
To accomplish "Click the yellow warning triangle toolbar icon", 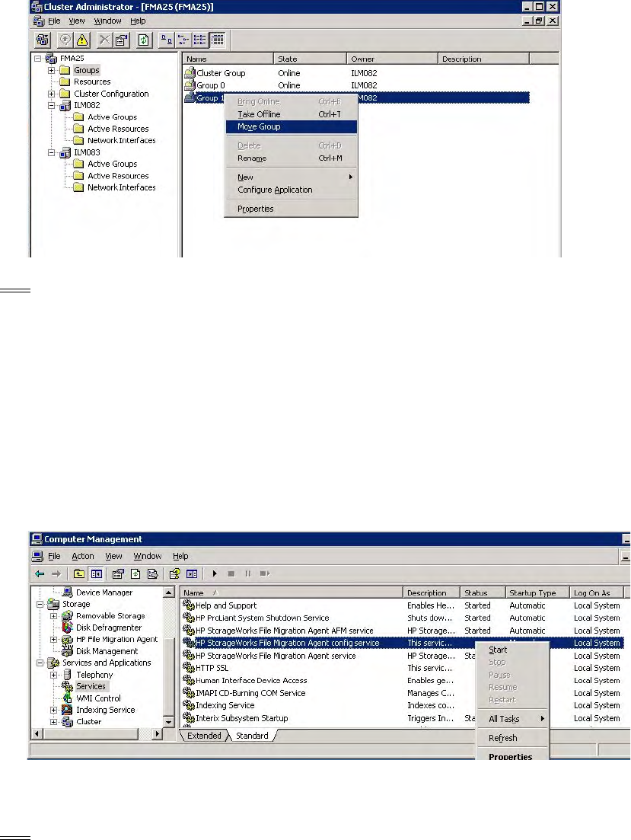I will [x=82, y=40].
